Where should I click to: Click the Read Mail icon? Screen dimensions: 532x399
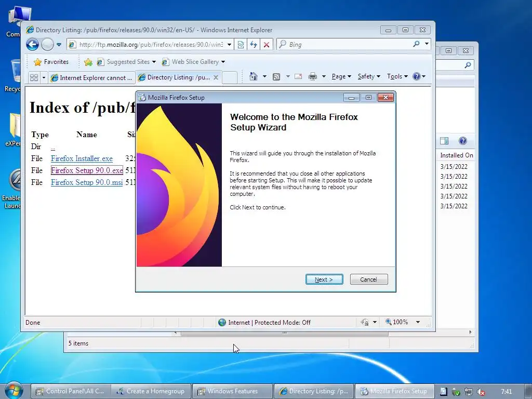298,76
